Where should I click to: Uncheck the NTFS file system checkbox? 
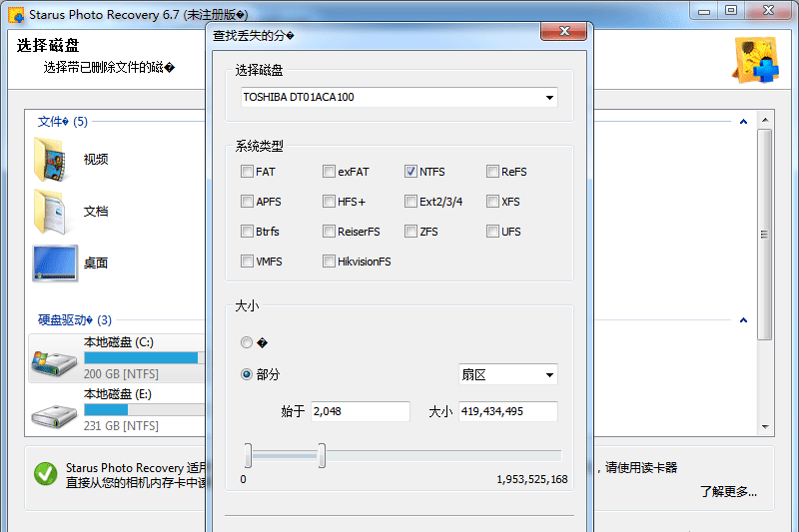tap(410, 172)
